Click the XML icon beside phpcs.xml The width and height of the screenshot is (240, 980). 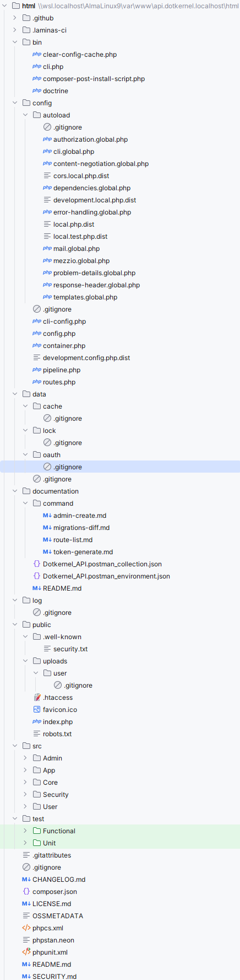[x=26, y=928]
